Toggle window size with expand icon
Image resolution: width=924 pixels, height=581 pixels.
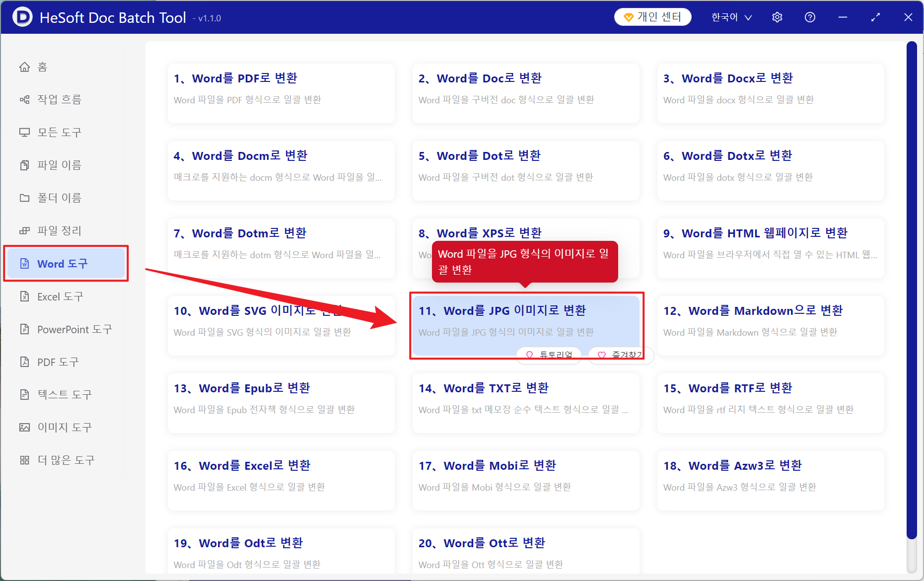(x=875, y=17)
